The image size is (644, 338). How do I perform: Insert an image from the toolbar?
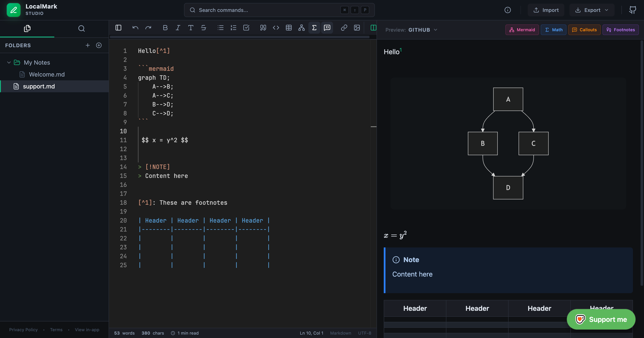357,28
